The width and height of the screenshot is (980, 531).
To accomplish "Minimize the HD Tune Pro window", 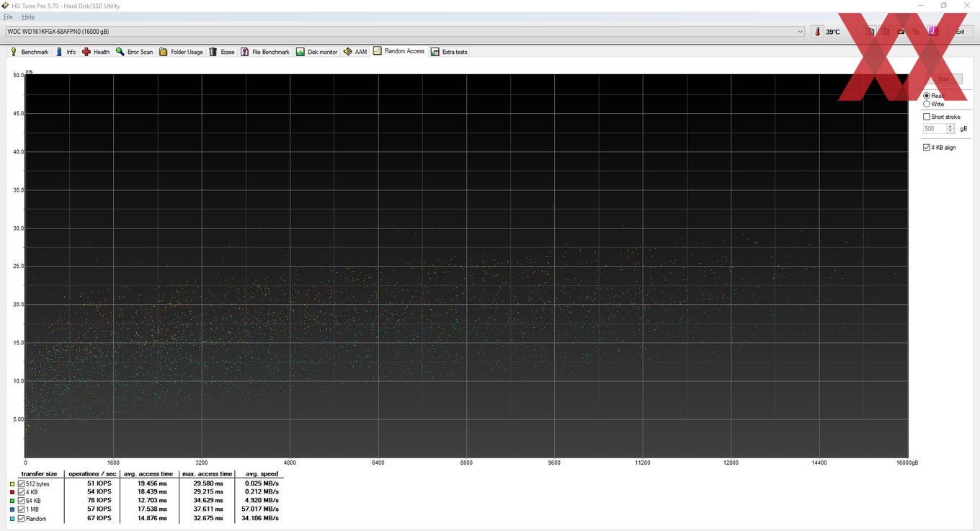I will (x=922, y=6).
